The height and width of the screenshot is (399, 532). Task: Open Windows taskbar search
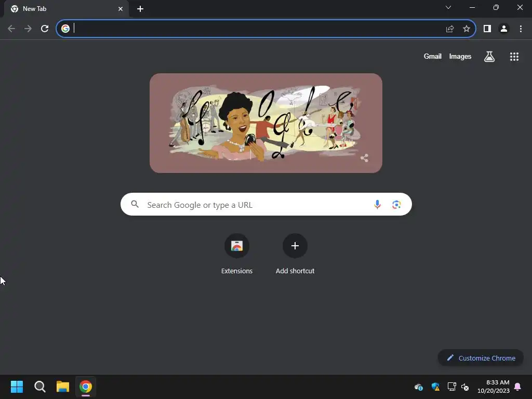(x=40, y=387)
